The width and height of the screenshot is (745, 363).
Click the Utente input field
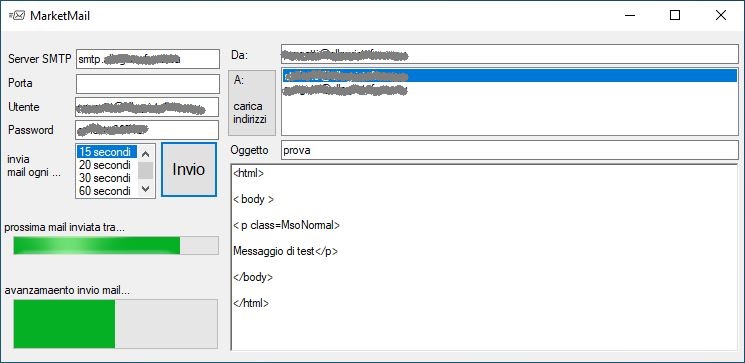coord(147,107)
